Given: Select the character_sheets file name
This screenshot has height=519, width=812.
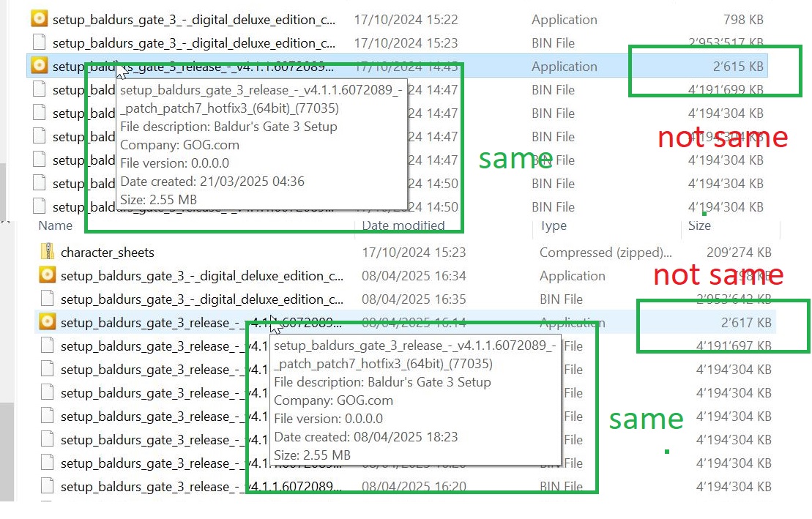Looking at the screenshot, I should coord(108,253).
